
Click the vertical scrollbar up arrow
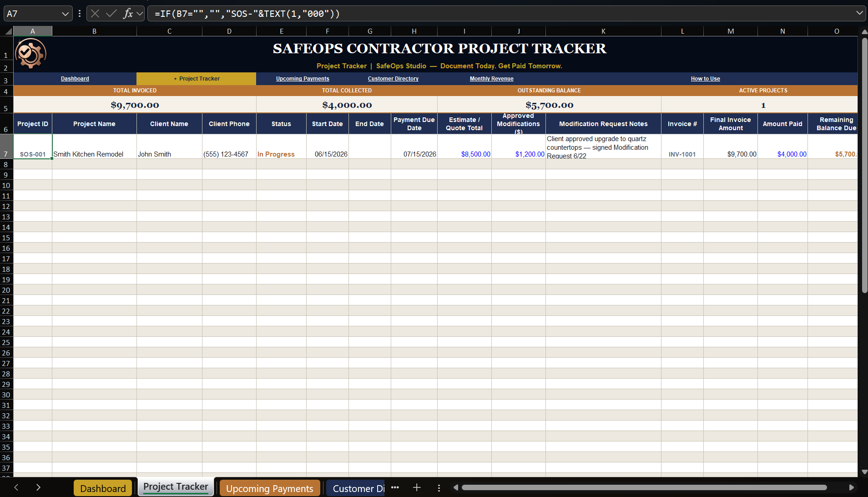[864, 32]
